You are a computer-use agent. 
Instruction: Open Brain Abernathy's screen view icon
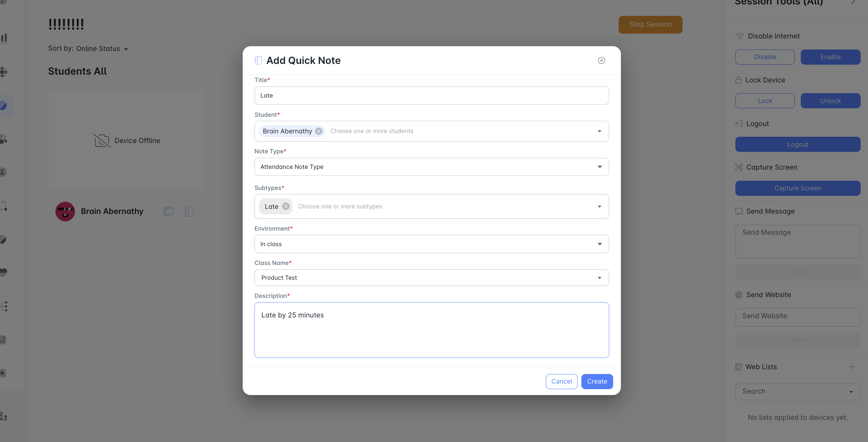[168, 211]
